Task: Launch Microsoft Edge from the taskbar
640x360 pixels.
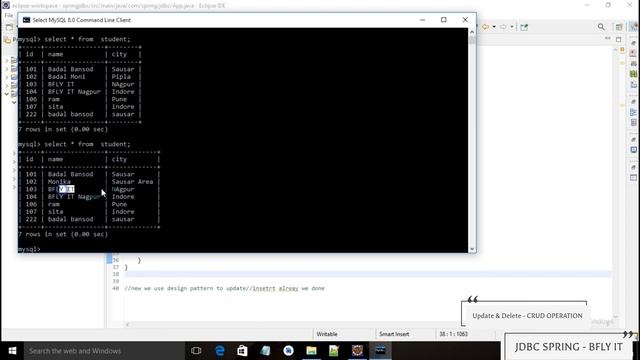Action: [x=220, y=351]
